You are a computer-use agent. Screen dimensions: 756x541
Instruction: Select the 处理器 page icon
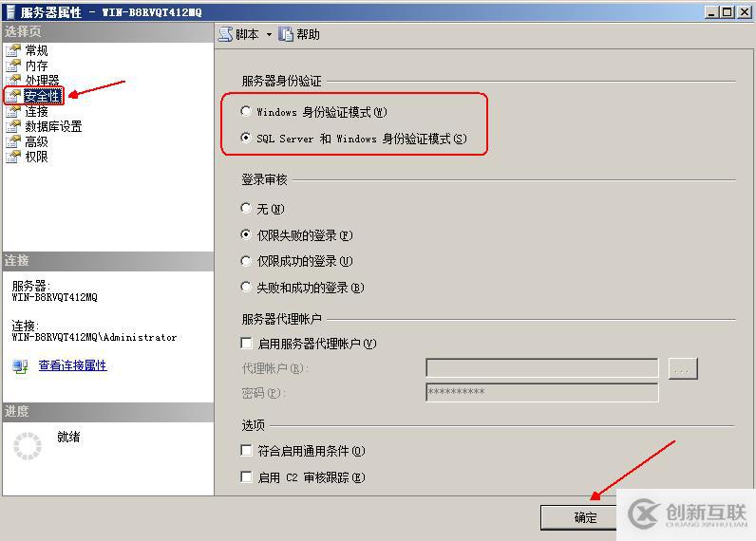[13, 80]
